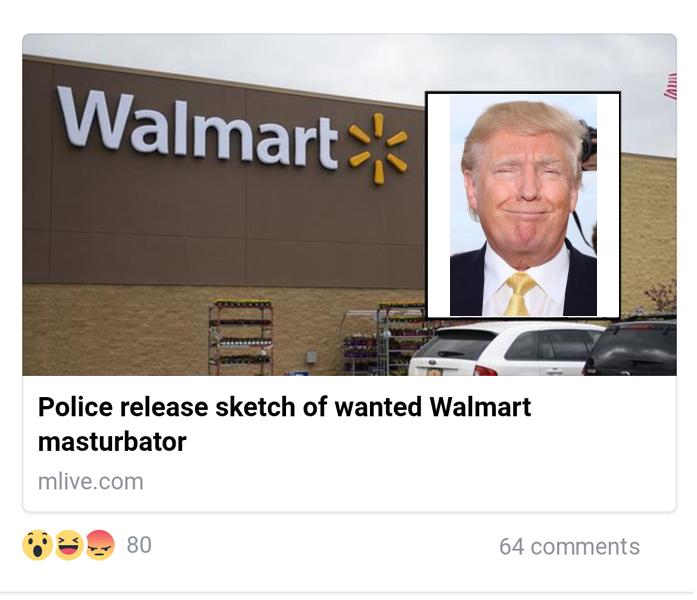The image size is (697, 600).
Task: Click the word 'masturbator' in the headline
Action: tap(112, 442)
